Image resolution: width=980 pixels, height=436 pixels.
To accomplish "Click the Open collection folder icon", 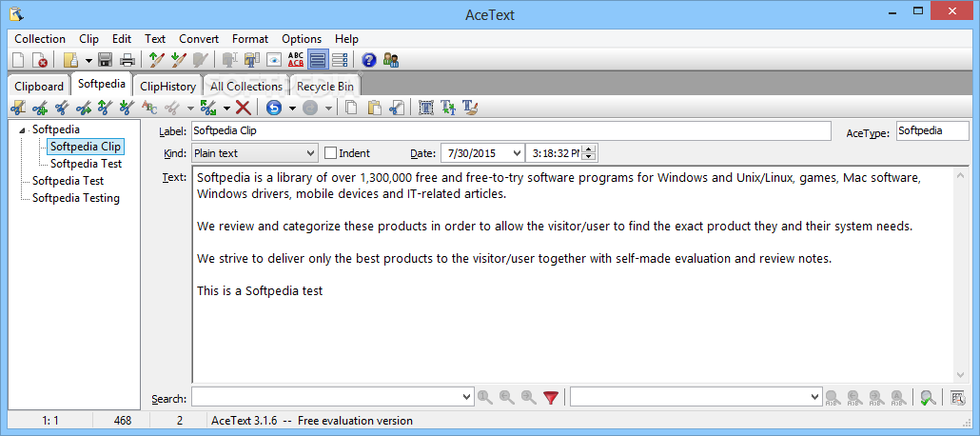I will pos(70,60).
